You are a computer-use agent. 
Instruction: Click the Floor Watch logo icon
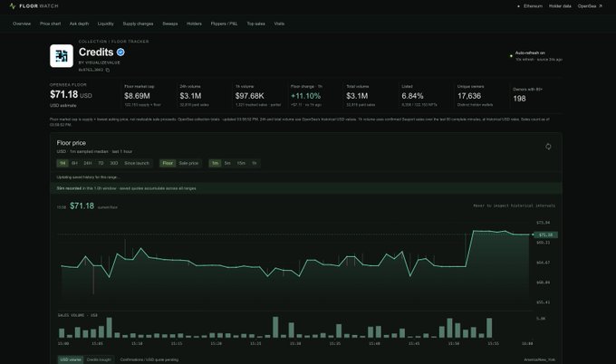pyautogui.click(x=13, y=6)
